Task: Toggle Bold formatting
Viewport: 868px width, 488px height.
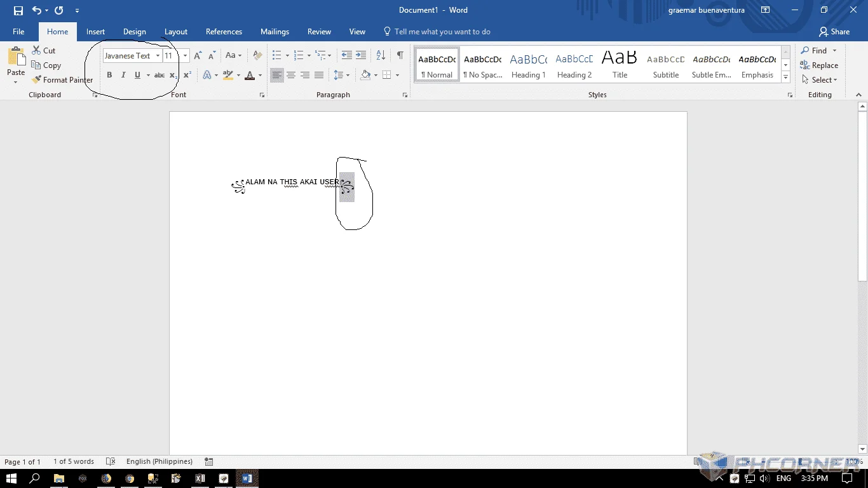Action: point(109,75)
